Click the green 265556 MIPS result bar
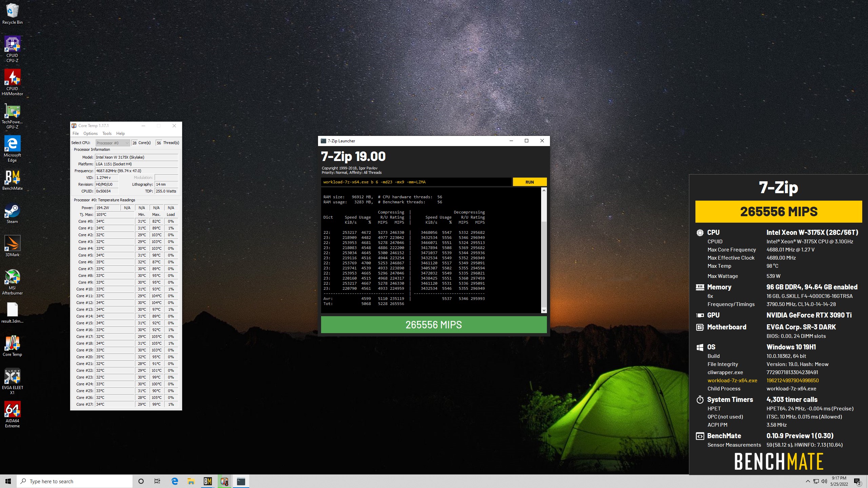This screenshot has width=868, height=488. [434, 325]
